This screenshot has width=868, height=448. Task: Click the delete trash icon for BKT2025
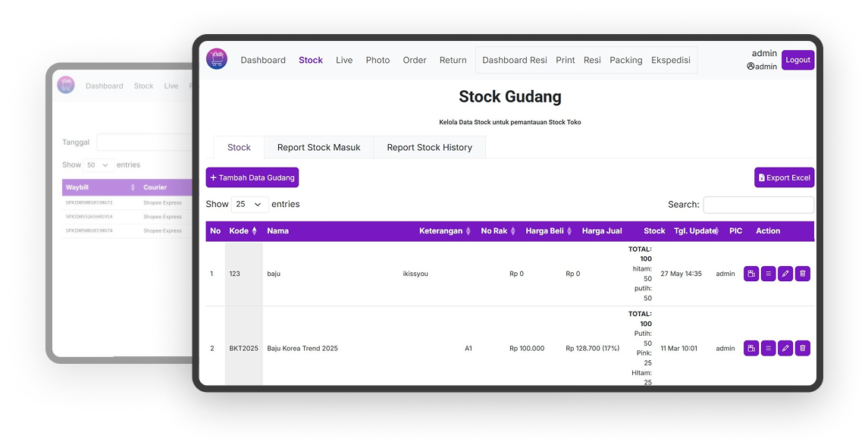(803, 348)
